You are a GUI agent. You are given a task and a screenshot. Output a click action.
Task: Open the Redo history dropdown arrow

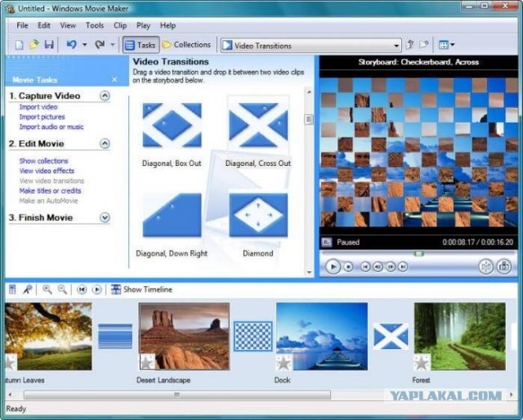[x=113, y=45]
